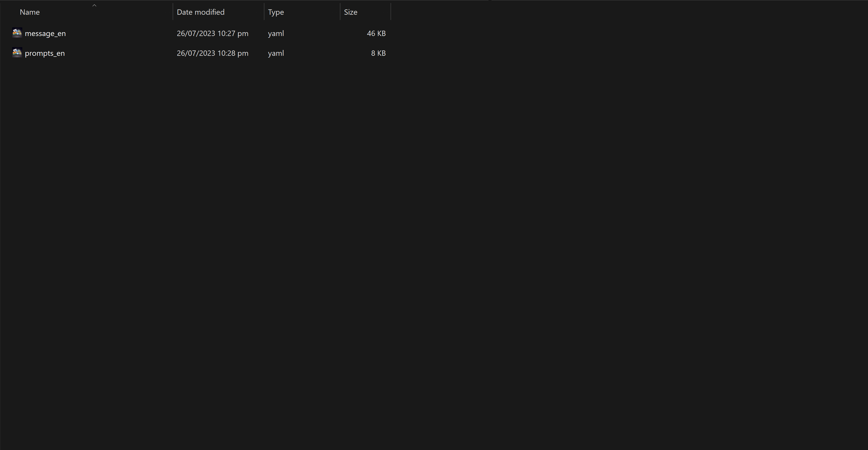Select the prompts_en file name

[45, 53]
